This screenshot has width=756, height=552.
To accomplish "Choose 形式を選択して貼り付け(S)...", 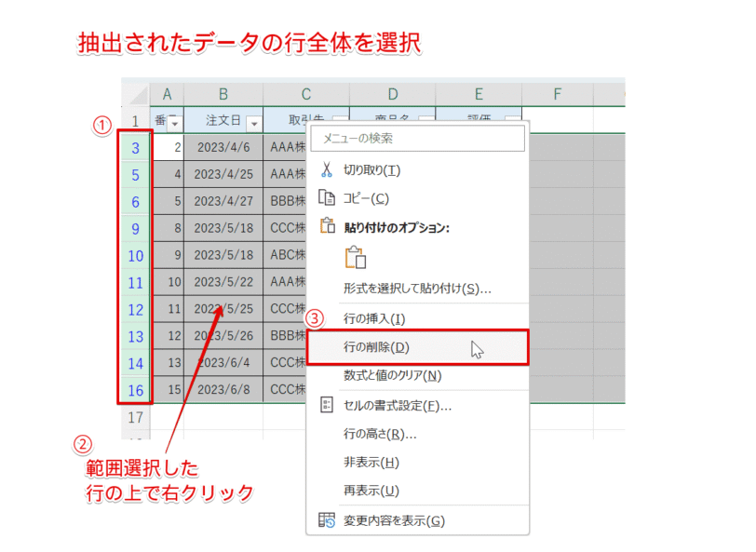I will coord(417,289).
